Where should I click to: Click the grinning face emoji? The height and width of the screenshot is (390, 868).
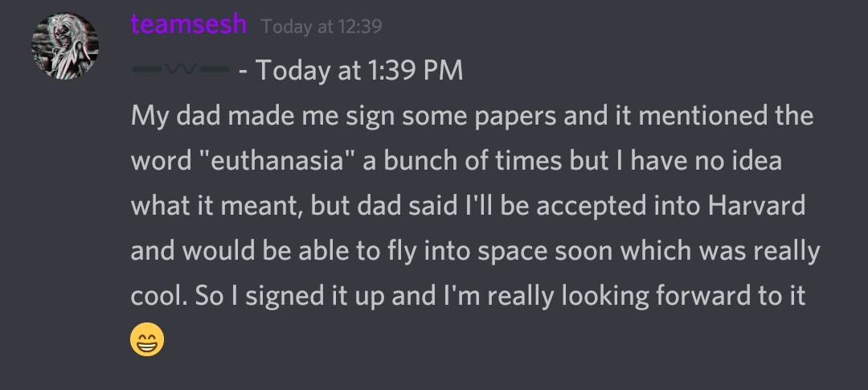point(146,341)
